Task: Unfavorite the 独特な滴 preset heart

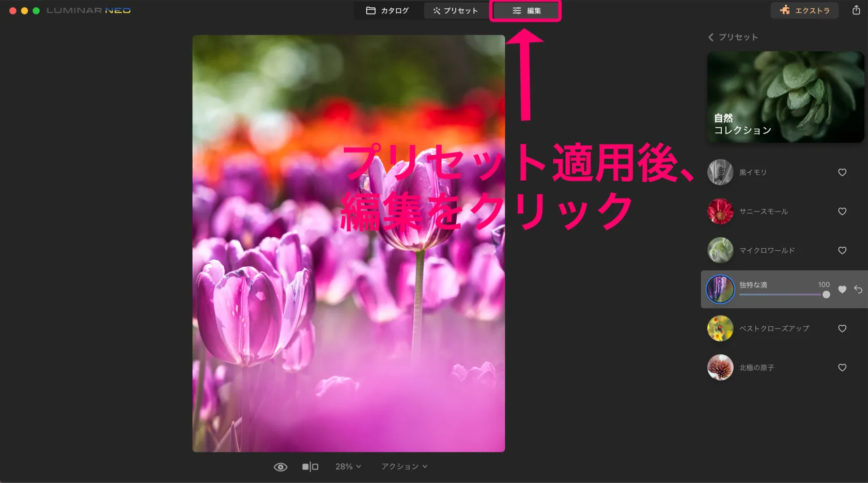Action: [x=842, y=290]
